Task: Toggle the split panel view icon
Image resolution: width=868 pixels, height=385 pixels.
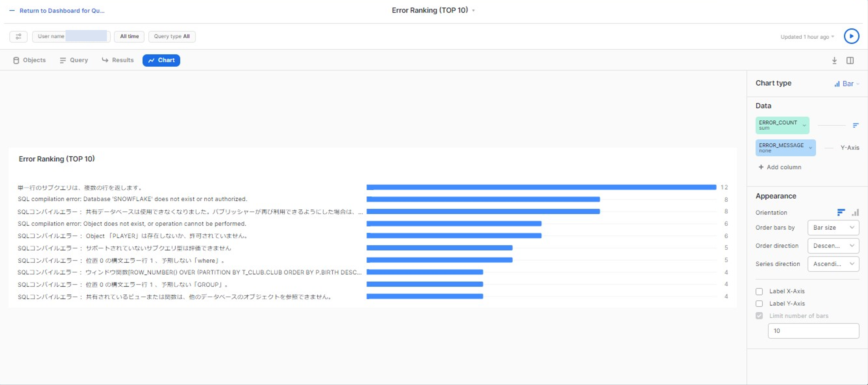Action: click(x=850, y=60)
